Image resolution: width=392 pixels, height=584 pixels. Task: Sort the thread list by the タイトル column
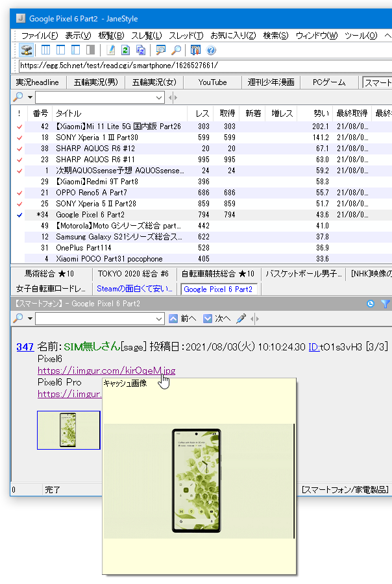point(119,113)
